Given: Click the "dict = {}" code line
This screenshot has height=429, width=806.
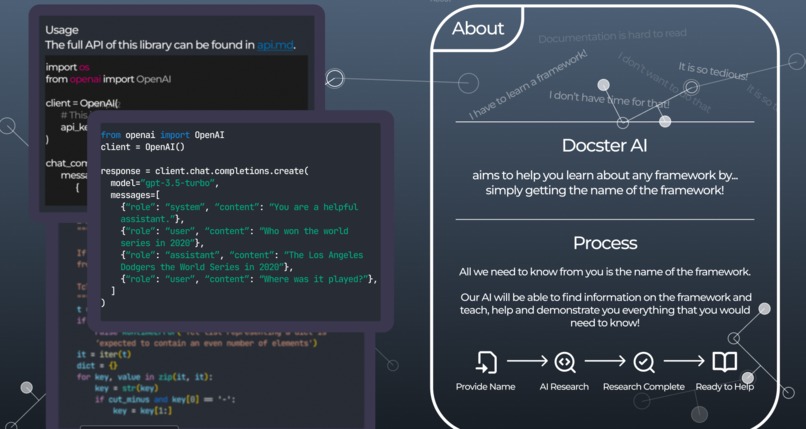Looking at the screenshot, I should [97, 366].
